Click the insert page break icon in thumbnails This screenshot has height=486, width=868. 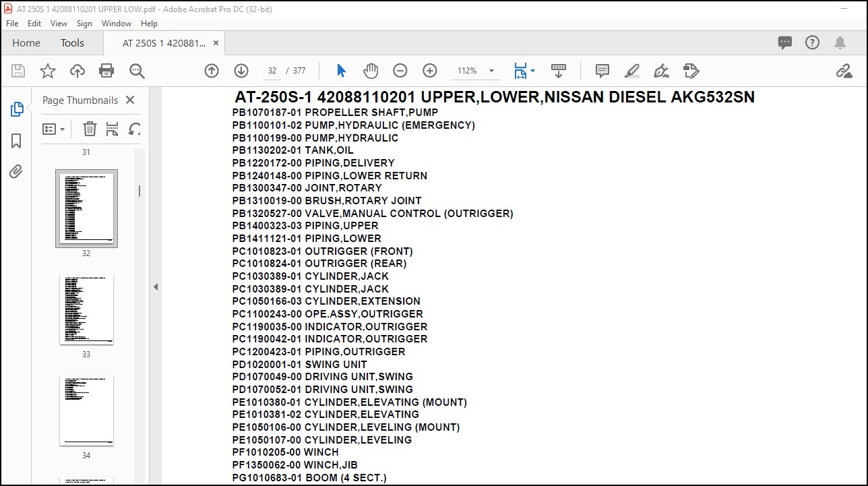tap(113, 129)
